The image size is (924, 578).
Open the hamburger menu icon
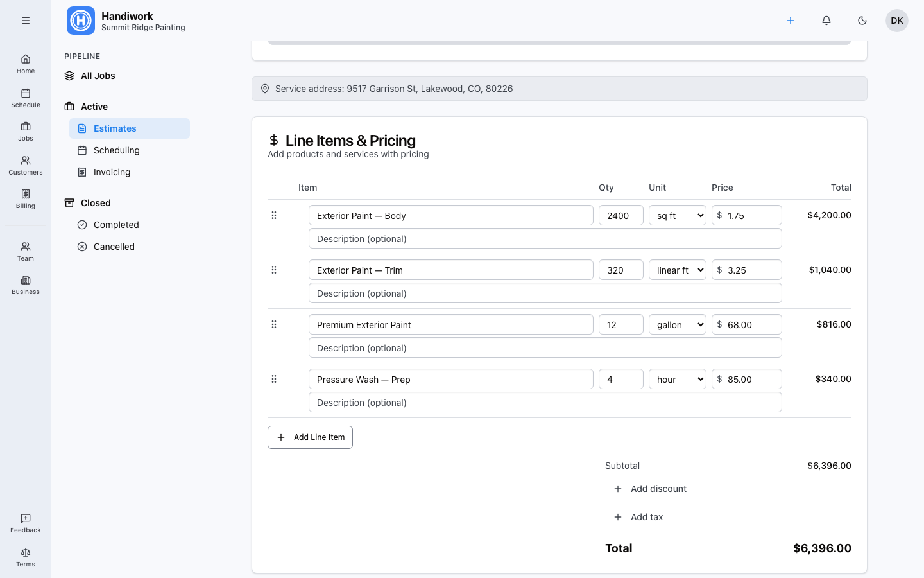tap(26, 21)
